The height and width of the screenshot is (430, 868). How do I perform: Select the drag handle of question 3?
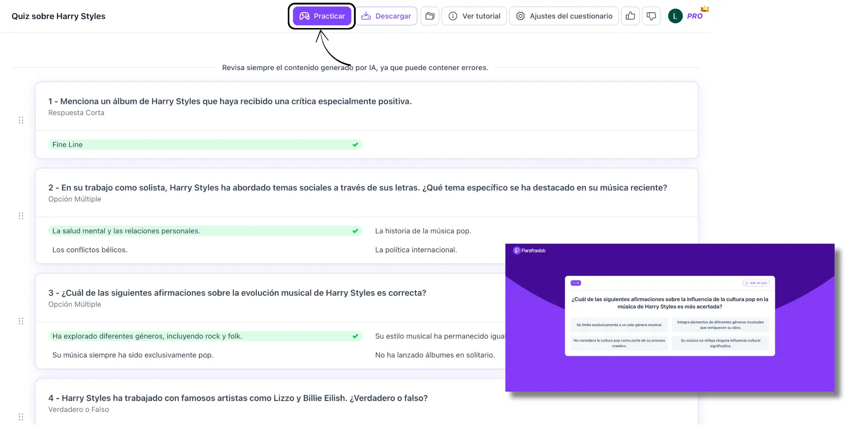click(21, 321)
